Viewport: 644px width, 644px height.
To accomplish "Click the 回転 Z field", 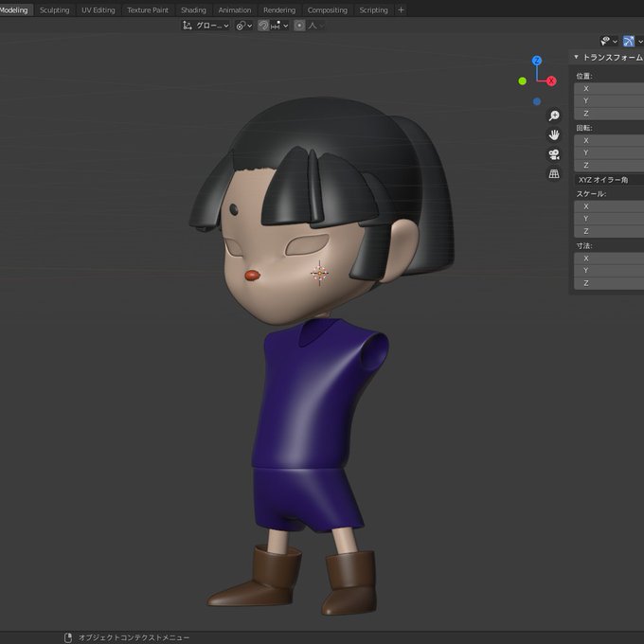I will pos(609,165).
